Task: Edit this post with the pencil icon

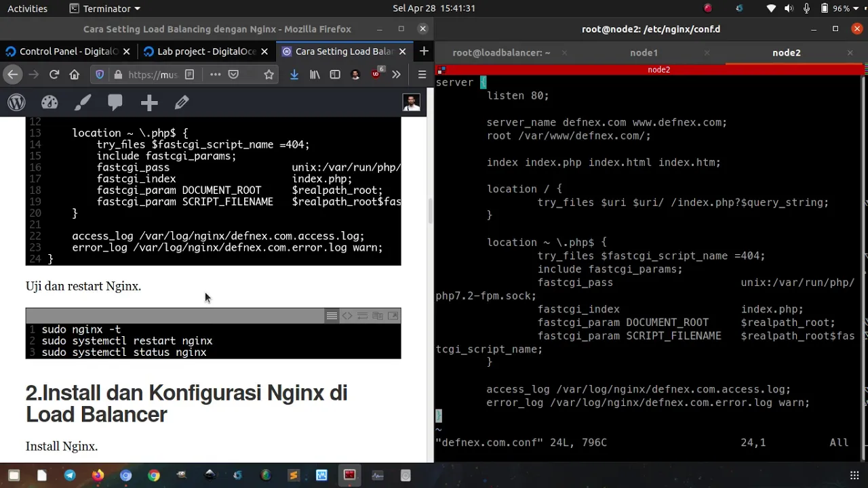Action: [182, 102]
